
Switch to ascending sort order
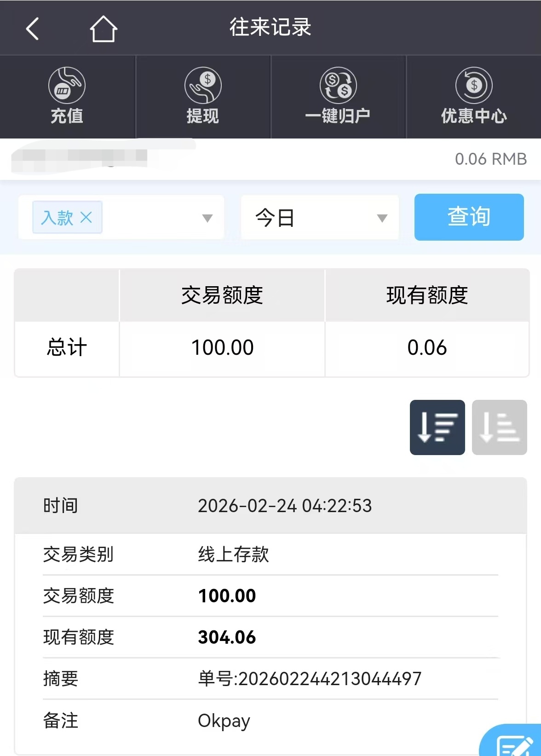[x=499, y=427]
